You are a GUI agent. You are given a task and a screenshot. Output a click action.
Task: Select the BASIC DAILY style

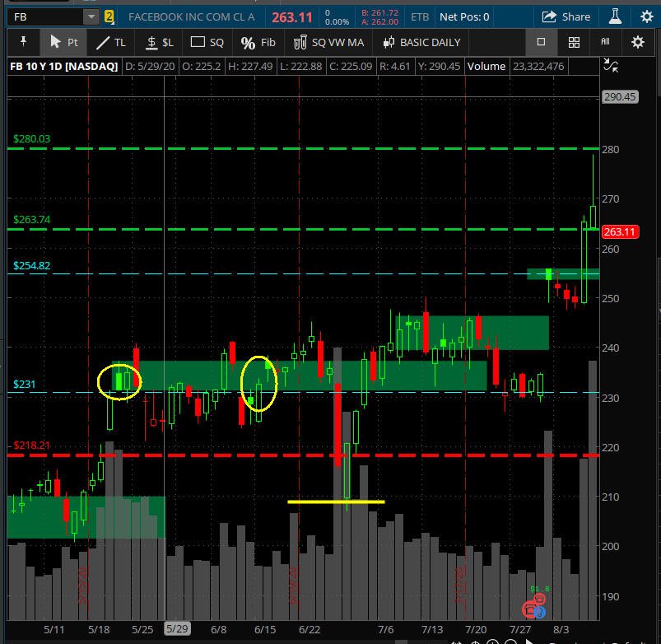pos(421,42)
